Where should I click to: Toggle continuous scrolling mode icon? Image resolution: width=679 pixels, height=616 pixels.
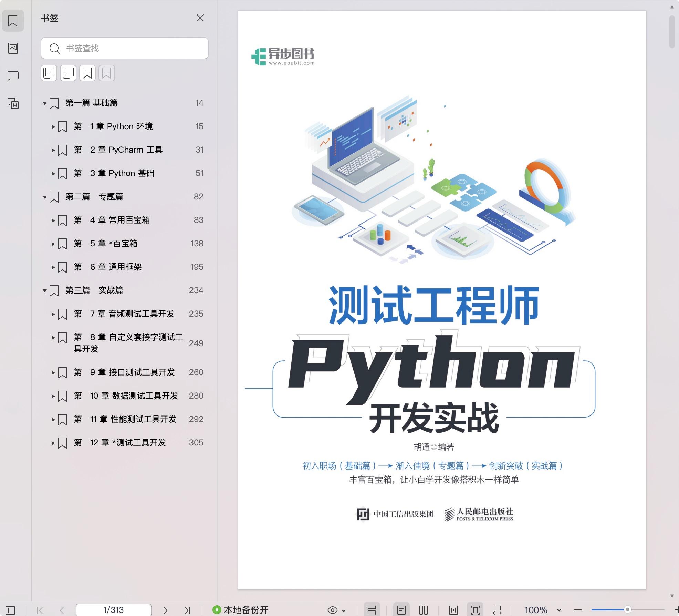click(x=372, y=610)
